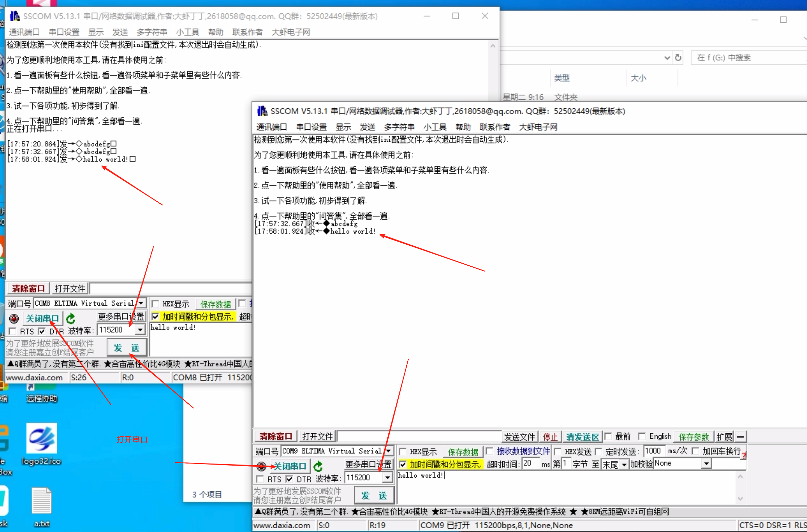This screenshot has width=807, height=532.
Task: Click 发送文件 button
Action: point(519,437)
